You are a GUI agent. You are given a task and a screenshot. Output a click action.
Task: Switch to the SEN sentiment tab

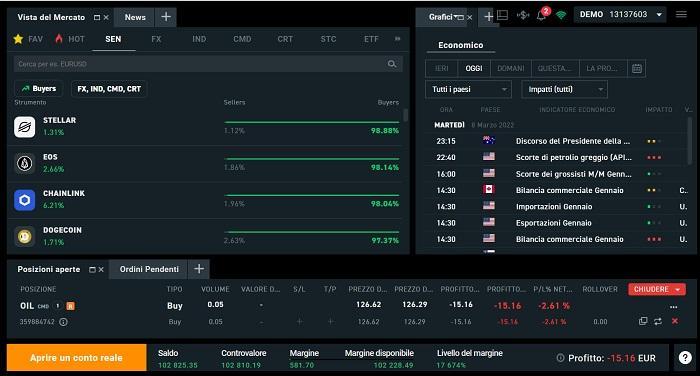point(113,39)
